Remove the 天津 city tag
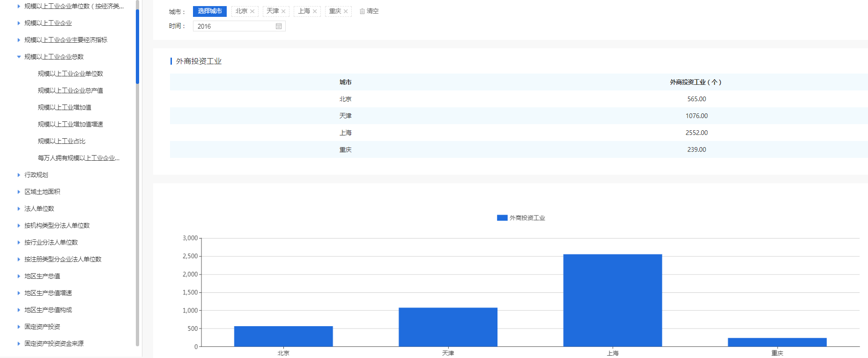This screenshot has height=358, width=868. (x=283, y=11)
